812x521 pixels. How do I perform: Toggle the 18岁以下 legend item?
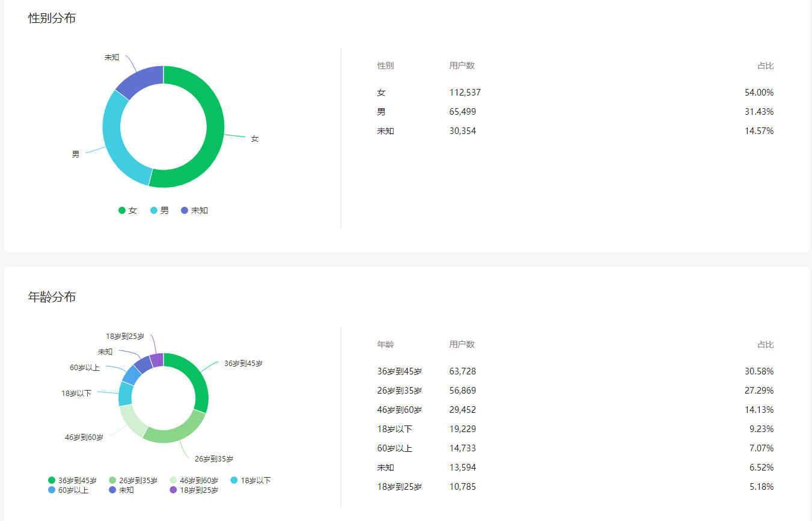[x=251, y=481]
